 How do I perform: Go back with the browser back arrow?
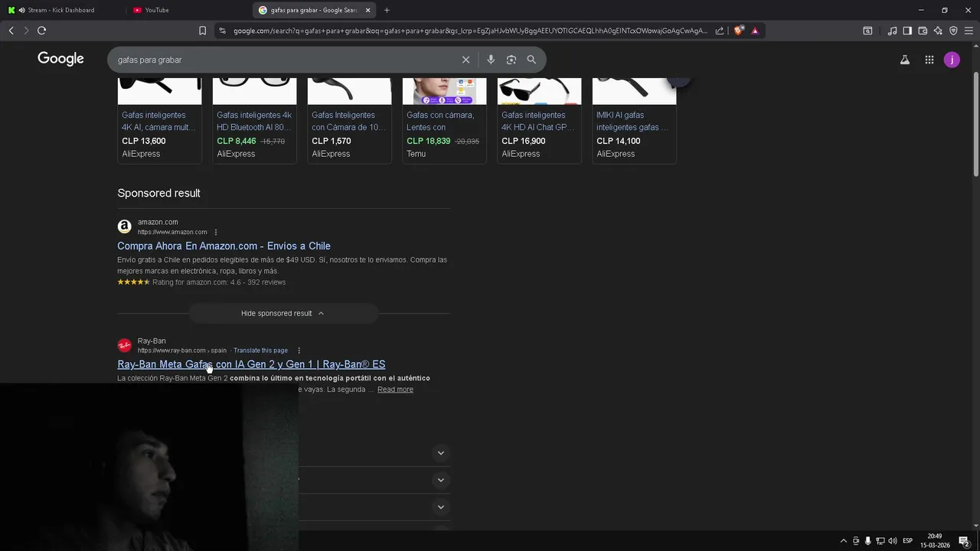[x=11, y=31]
